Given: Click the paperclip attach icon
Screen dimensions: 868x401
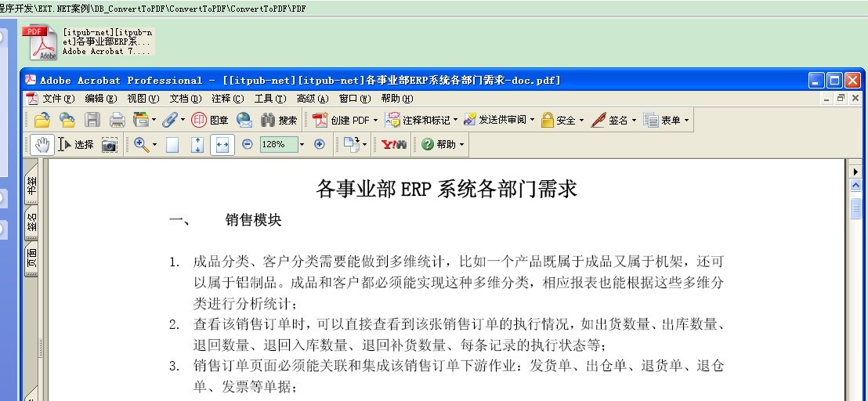Looking at the screenshot, I should [170, 120].
